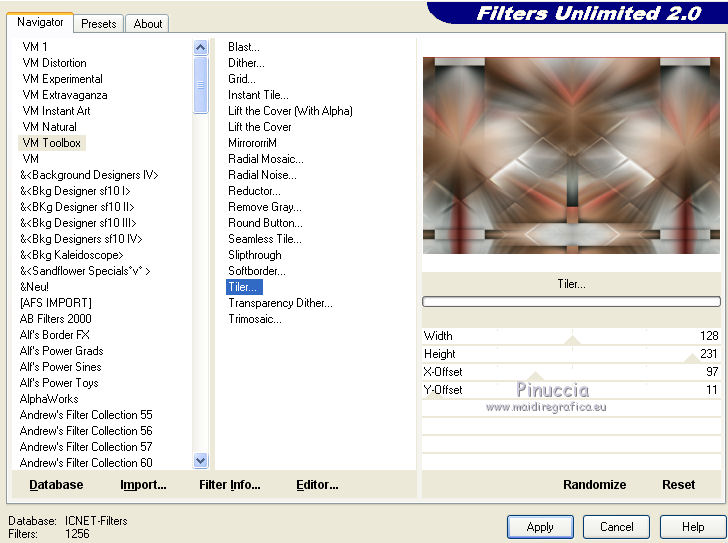Select VM Natural category
Screen dimensions: 728x543
[50, 127]
